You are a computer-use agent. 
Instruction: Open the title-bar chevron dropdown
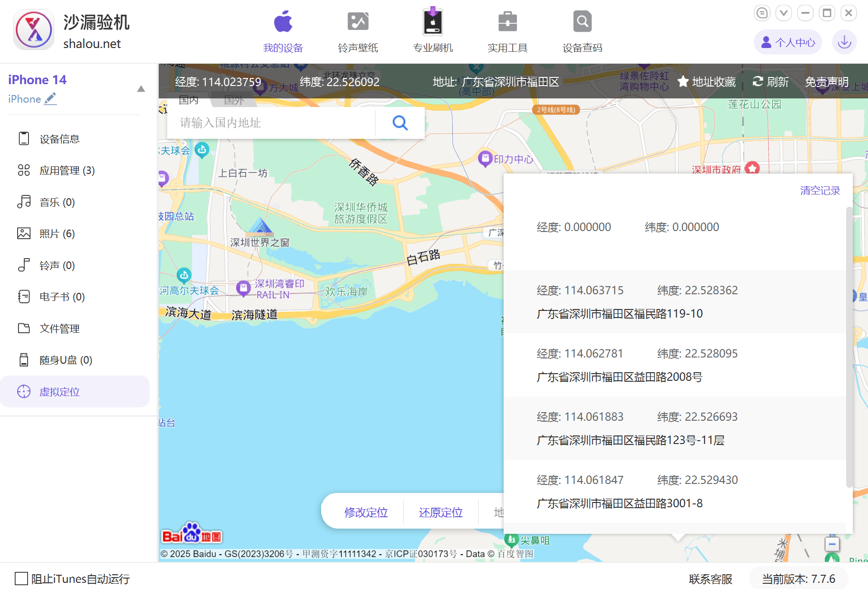[783, 13]
